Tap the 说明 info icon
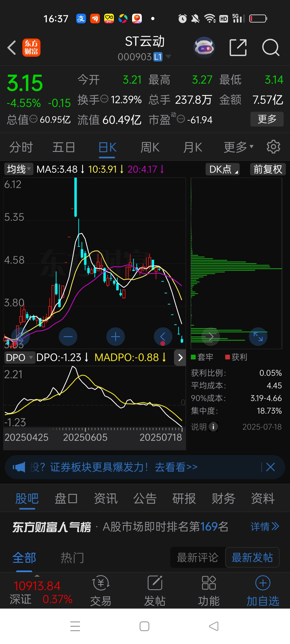The width and height of the screenshot is (290, 644). 213,427
